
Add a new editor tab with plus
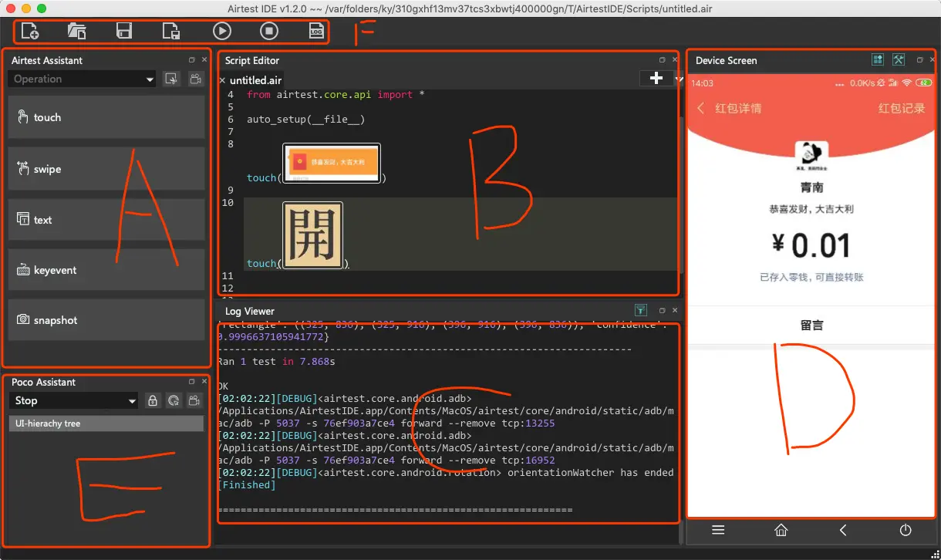pyautogui.click(x=656, y=78)
